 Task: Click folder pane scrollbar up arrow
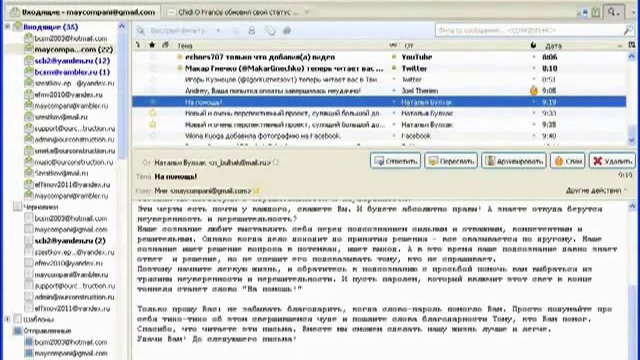(122, 26)
